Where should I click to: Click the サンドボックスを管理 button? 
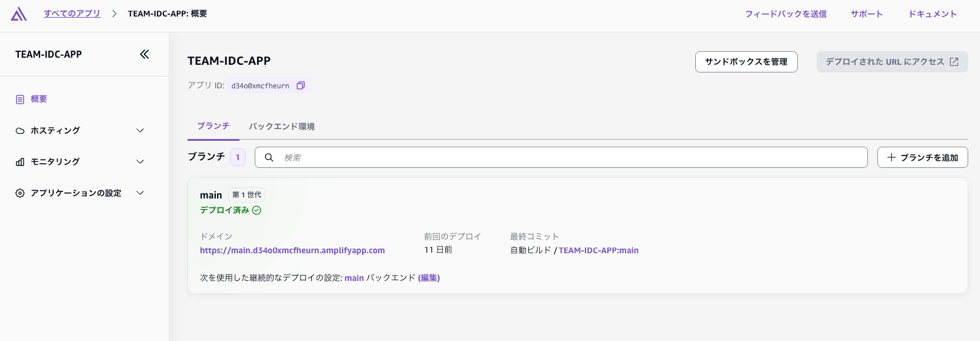point(746,62)
